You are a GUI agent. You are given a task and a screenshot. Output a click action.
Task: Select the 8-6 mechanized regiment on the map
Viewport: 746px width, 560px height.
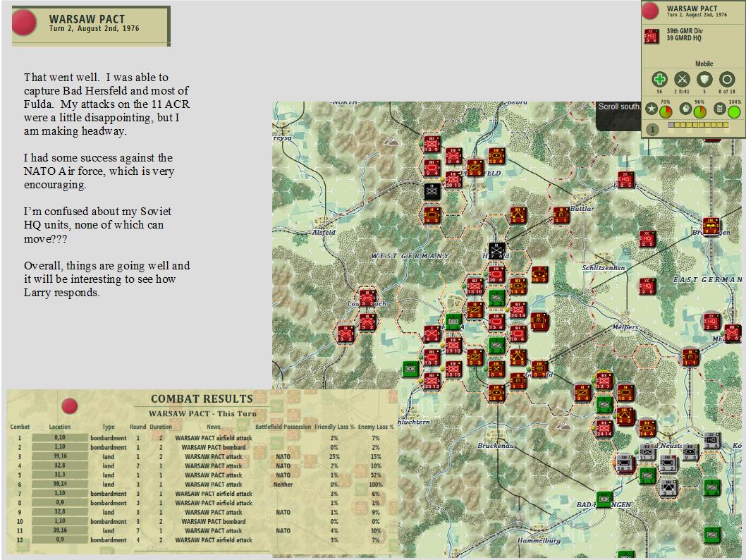coord(453,156)
